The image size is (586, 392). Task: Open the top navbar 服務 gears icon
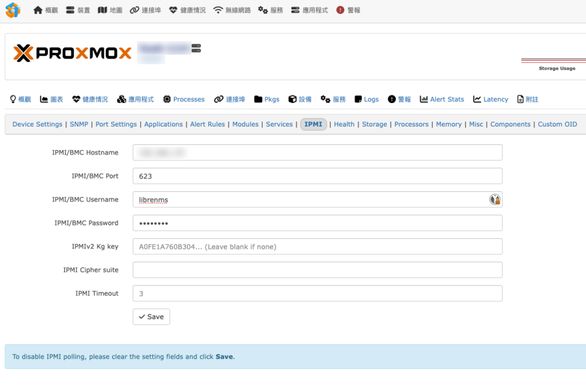[x=263, y=10]
